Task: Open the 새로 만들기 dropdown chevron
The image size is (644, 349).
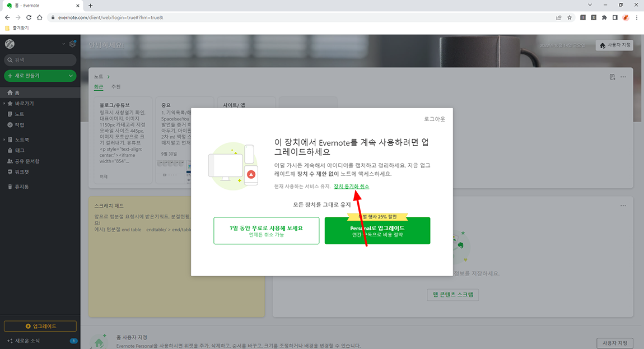Action: pos(71,76)
